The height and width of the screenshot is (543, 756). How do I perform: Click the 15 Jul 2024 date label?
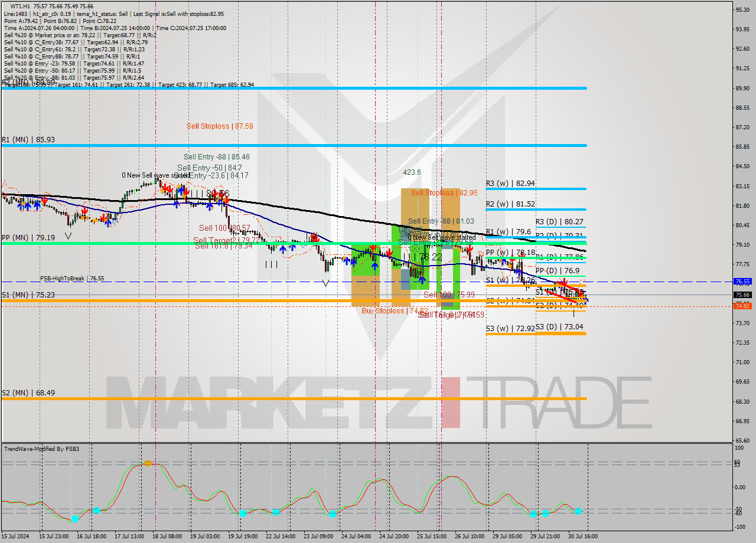click(16, 536)
